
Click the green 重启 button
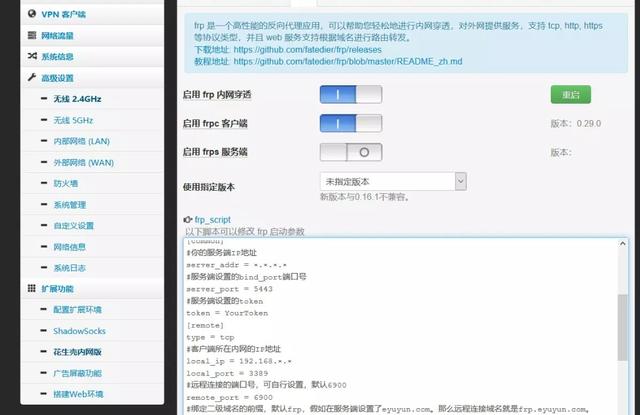point(570,95)
